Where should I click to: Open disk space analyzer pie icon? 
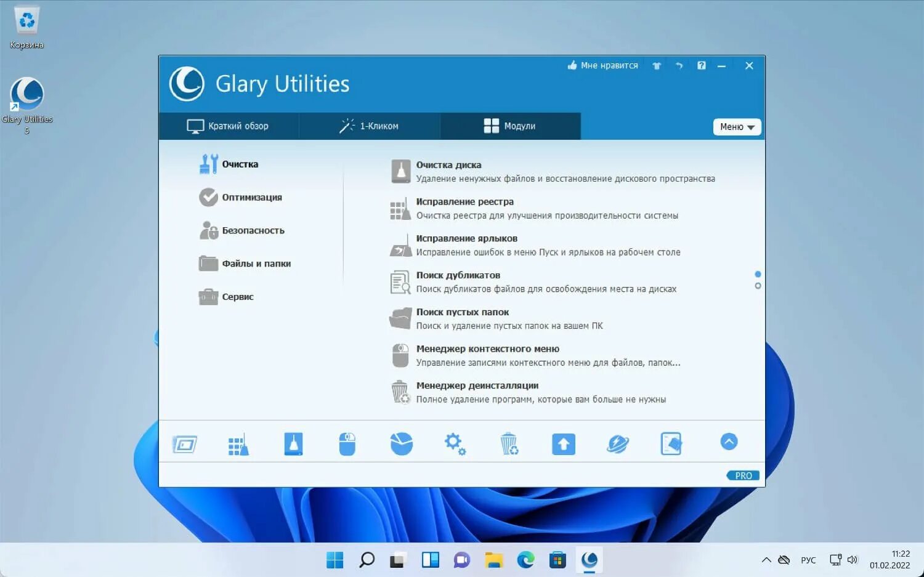[402, 444]
